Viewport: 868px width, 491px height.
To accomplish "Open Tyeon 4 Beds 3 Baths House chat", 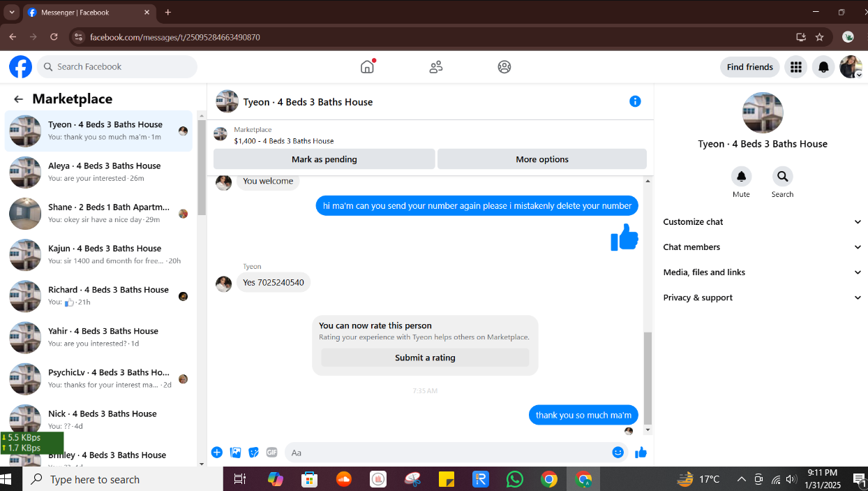I will 98,131.
